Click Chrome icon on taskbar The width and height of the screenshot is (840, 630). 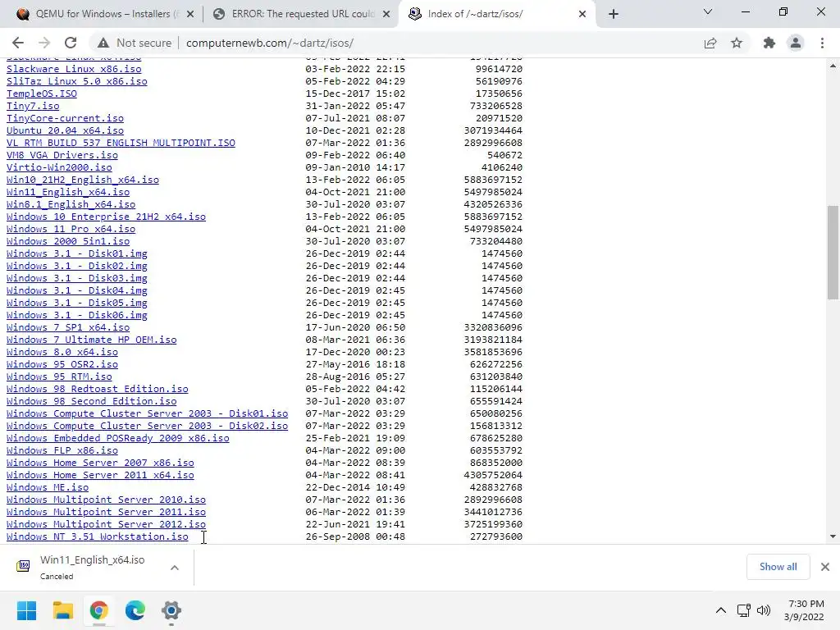click(x=99, y=610)
